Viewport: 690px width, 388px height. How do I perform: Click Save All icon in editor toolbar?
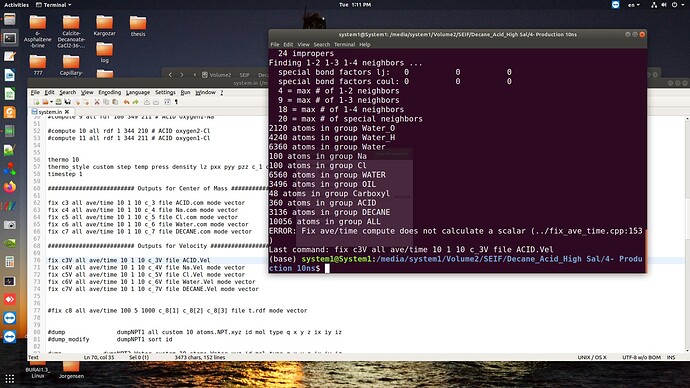[x=67, y=102]
